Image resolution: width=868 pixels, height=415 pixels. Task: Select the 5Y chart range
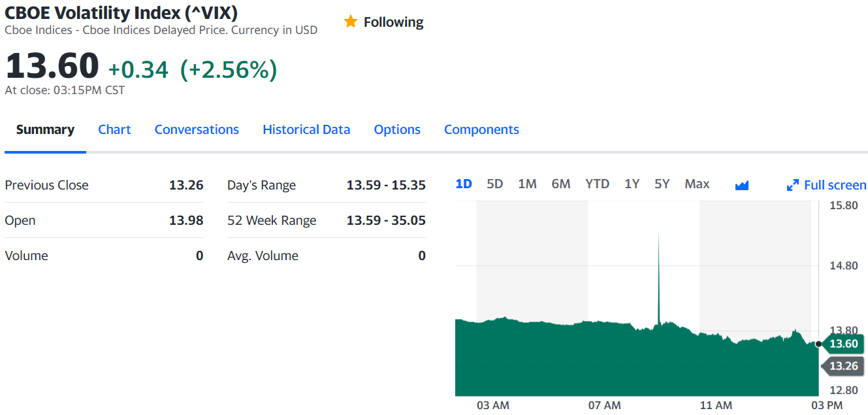(x=662, y=184)
